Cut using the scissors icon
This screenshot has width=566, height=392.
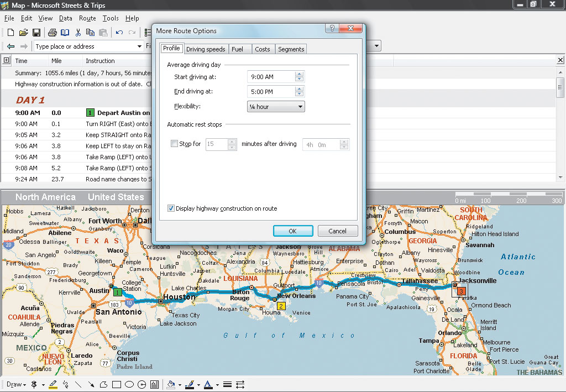[x=78, y=33]
